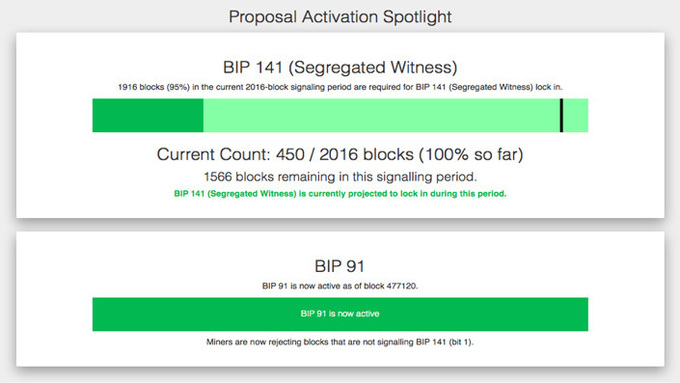Click the BIP 91 is now active bar

pyautogui.click(x=340, y=314)
